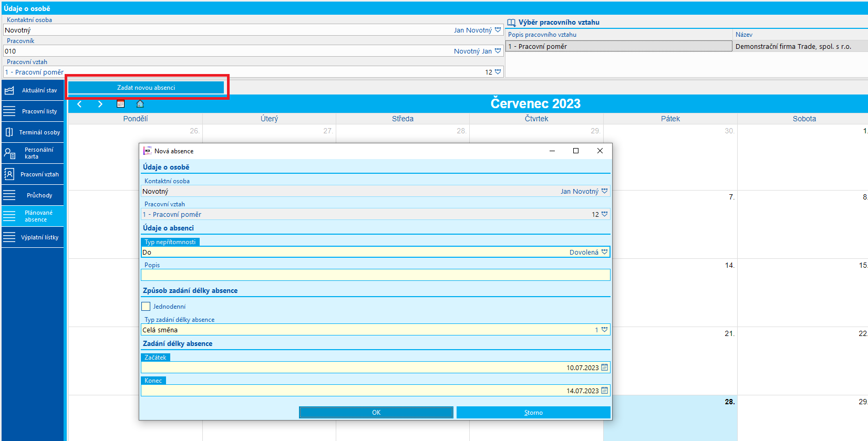The image size is (868, 441).
Task: Open Terminál osoby sidebar item
Action: pyautogui.click(x=33, y=132)
